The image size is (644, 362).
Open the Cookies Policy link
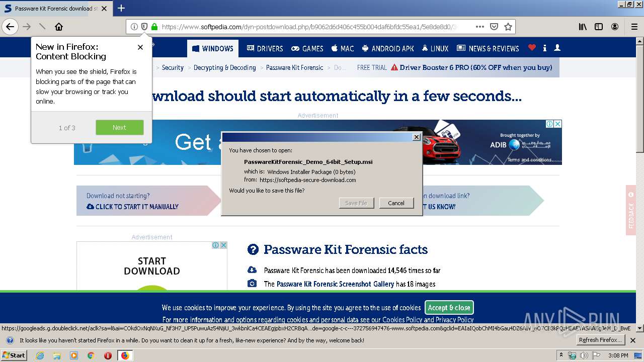403,320
